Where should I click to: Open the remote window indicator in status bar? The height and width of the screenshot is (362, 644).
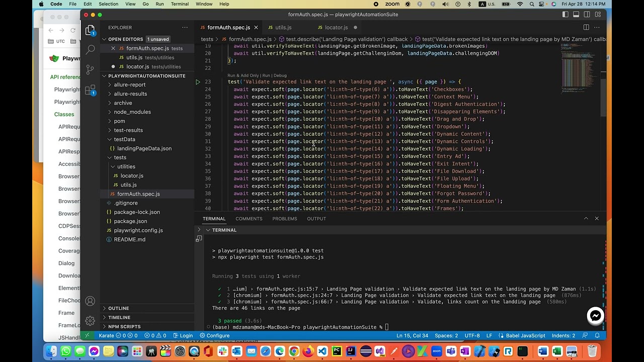(x=87, y=335)
